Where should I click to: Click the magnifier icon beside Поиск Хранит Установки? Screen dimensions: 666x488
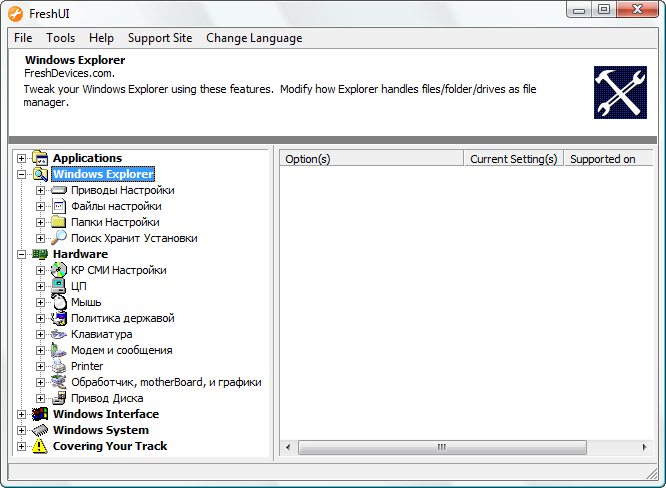pos(59,238)
